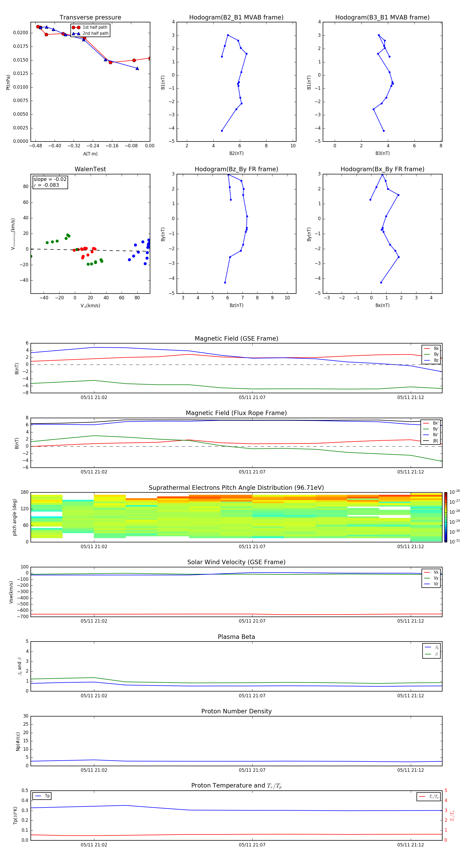Screen dimensions: 473x868
Task: Click the 'WalenTest' plot title
Action: 90,169
